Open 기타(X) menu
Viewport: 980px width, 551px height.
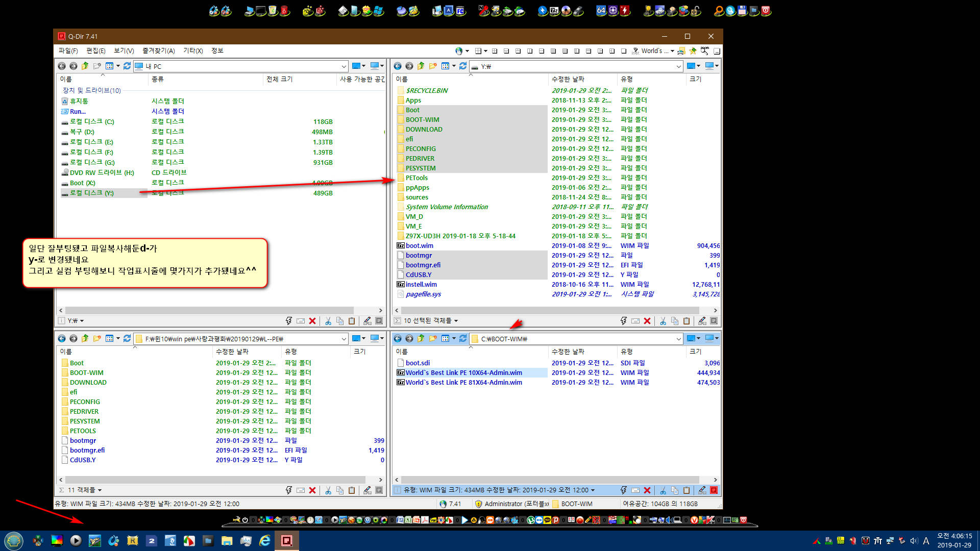click(x=193, y=51)
